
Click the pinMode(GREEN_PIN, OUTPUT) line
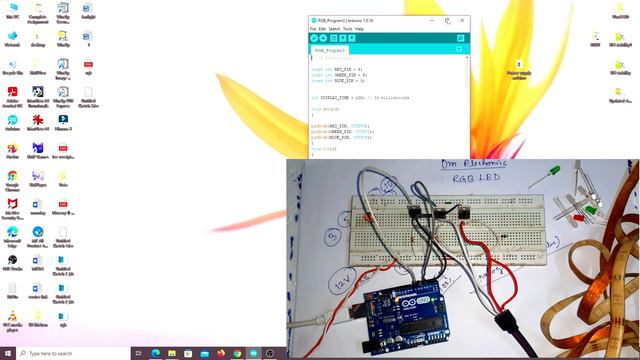click(x=342, y=132)
